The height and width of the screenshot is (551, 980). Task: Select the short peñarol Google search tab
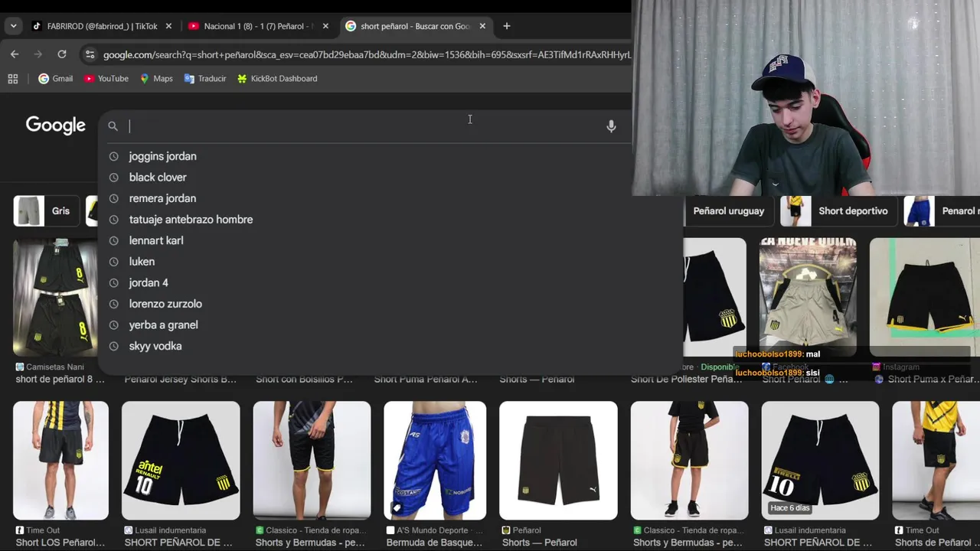point(414,26)
